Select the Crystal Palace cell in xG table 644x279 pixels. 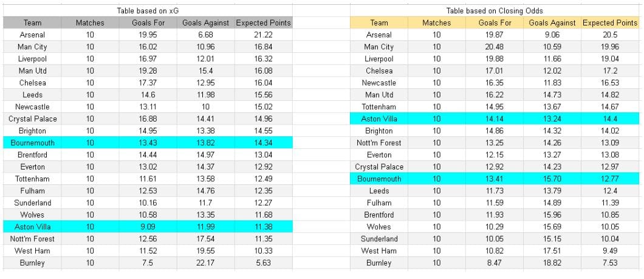pos(32,119)
